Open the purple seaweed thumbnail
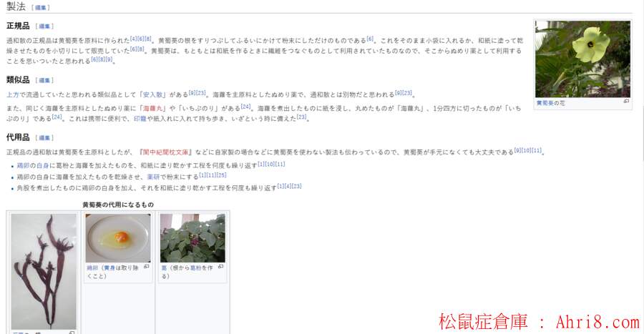The height and width of the screenshot is (334, 644). [44, 271]
